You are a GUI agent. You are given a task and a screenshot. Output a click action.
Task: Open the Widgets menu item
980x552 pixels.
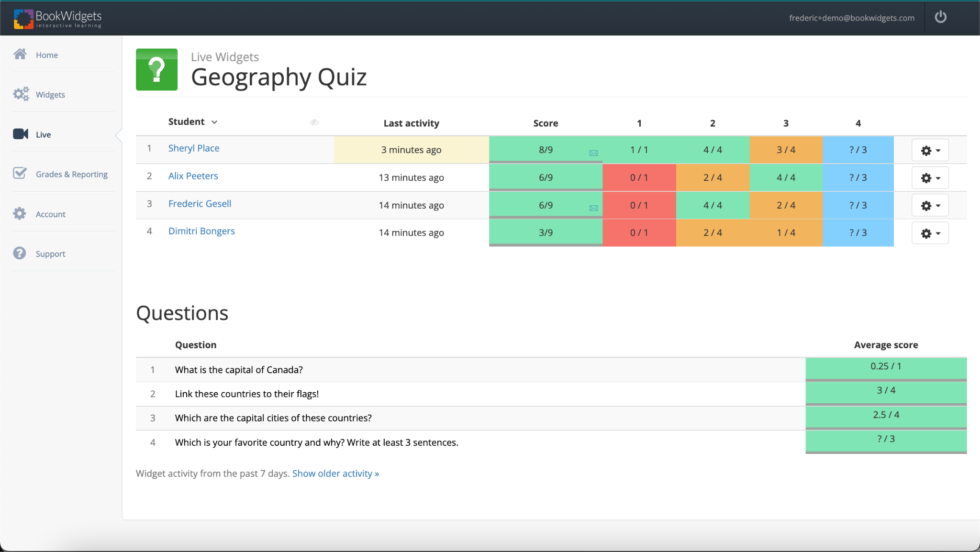click(x=50, y=95)
